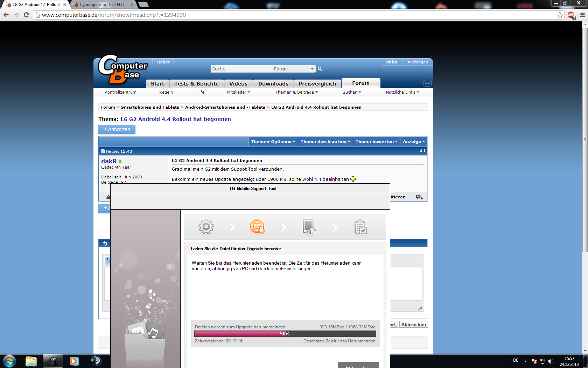Switch to Preisvergleich tab
The height and width of the screenshot is (368, 588).
click(317, 84)
